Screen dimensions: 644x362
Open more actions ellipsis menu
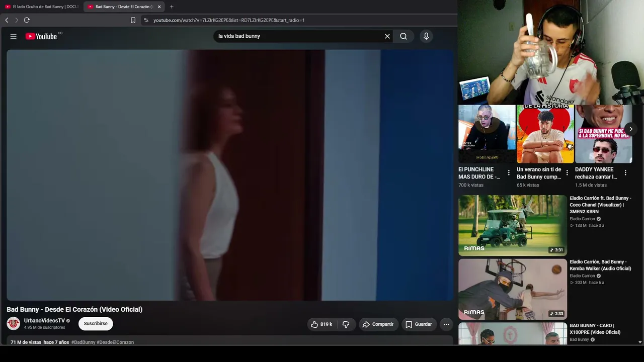pyautogui.click(x=446, y=324)
